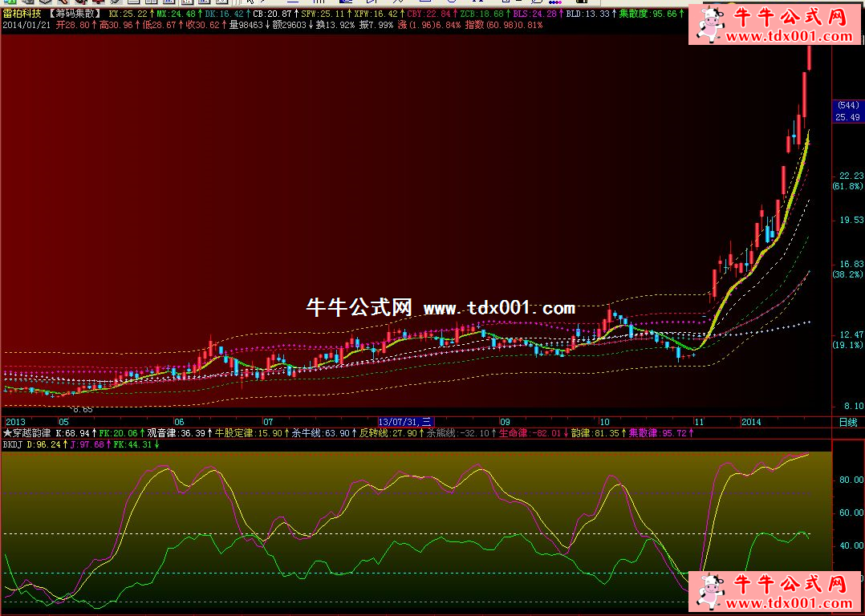
Task: Select the 雷柏科技 stock name label
Action: pyautogui.click(x=20, y=14)
